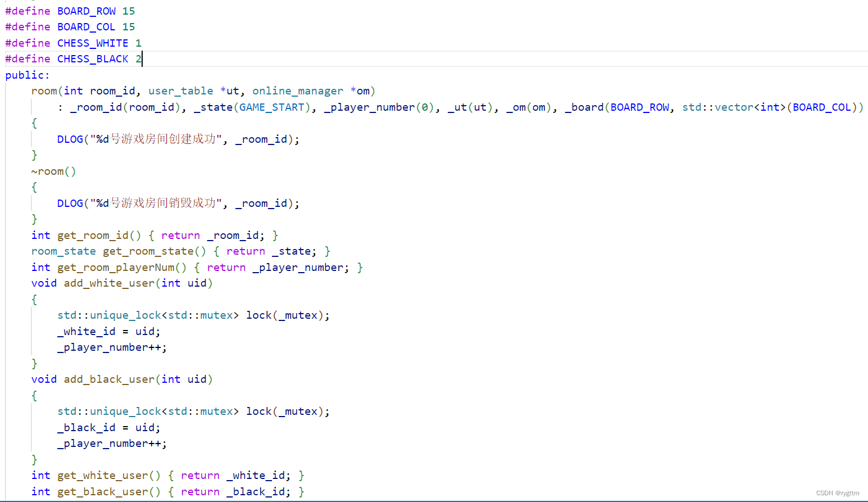868x502 pixels.
Task: Click the get_room_id function name
Action: 93,235
